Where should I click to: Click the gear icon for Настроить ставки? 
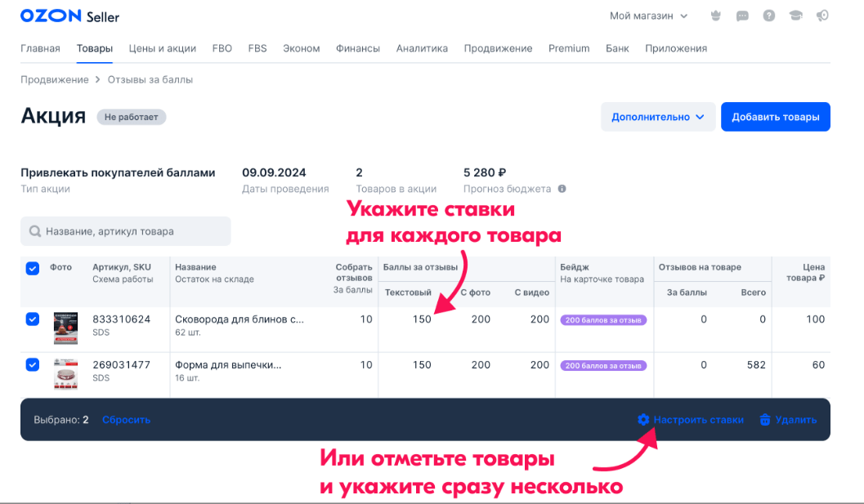click(643, 420)
